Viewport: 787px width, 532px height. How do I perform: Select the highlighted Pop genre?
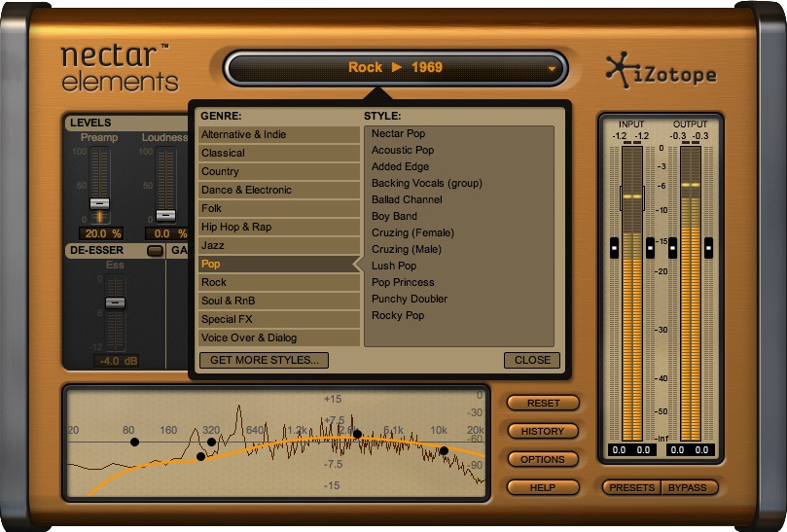tap(279, 264)
